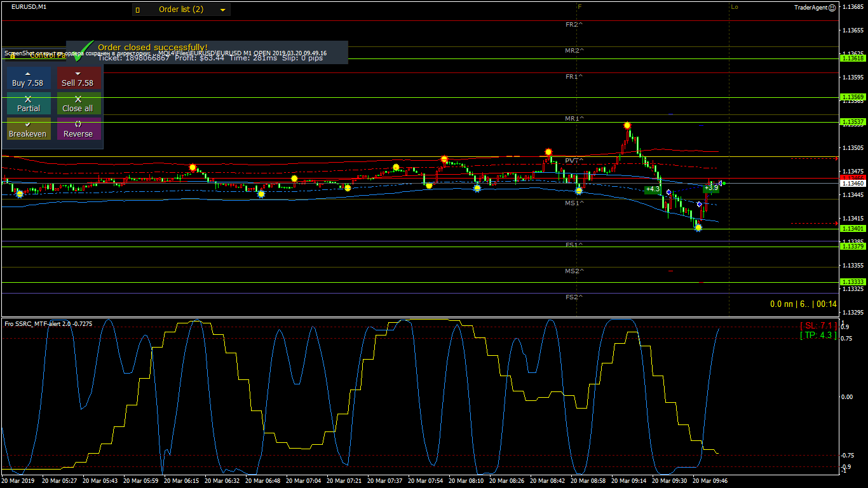The width and height of the screenshot is (868, 488).
Task: Click the sell entry arrow beside the +4.3 label
Action: point(669,192)
